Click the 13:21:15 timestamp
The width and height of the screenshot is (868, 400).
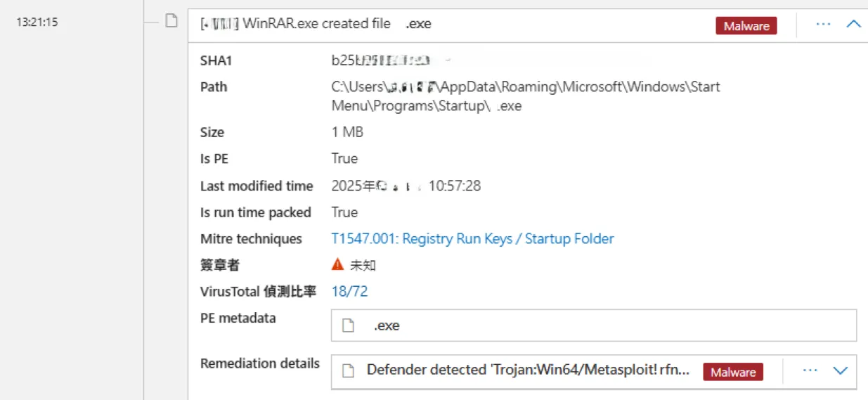[37, 22]
